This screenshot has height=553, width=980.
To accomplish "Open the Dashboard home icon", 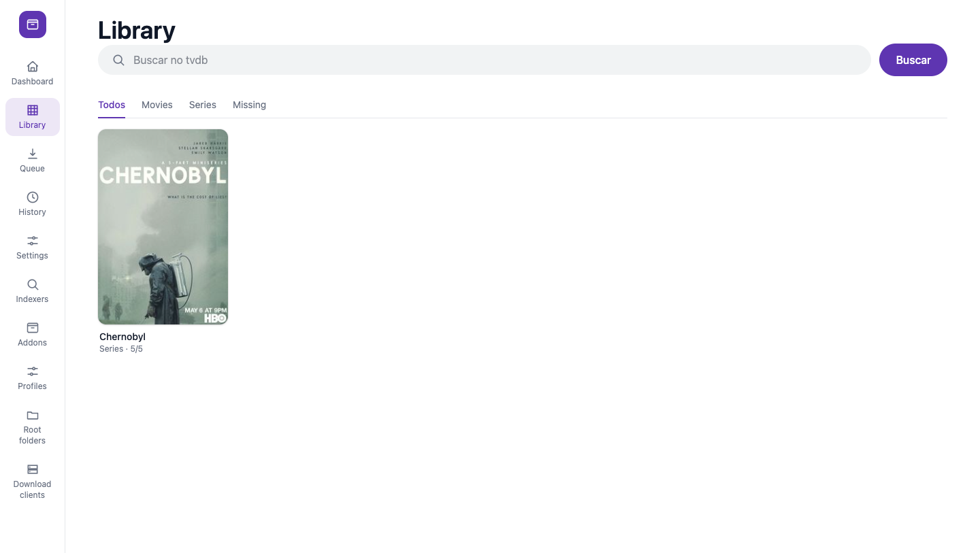I will (33, 67).
